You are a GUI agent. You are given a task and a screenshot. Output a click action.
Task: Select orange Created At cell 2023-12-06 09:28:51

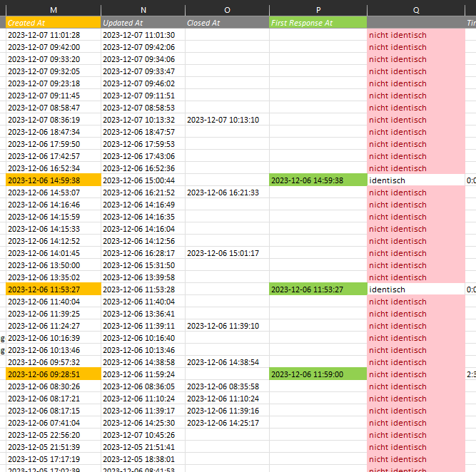point(54,374)
